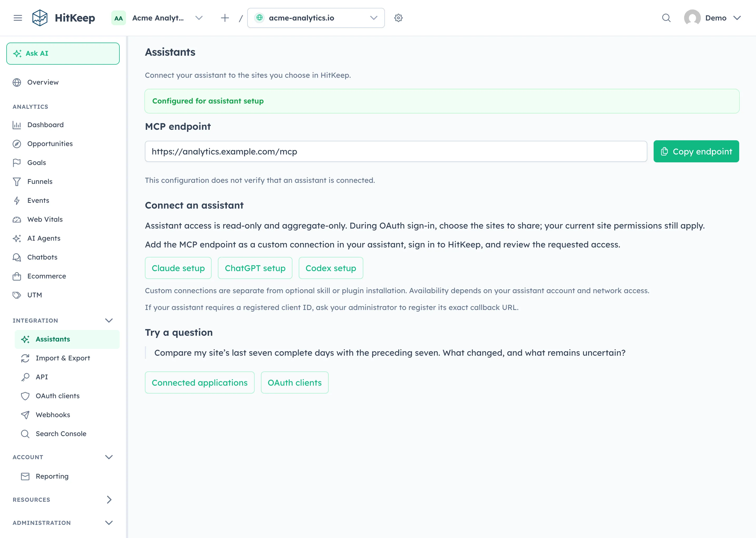Click the Events lightning bolt icon
This screenshot has height=538, width=756.
point(17,200)
